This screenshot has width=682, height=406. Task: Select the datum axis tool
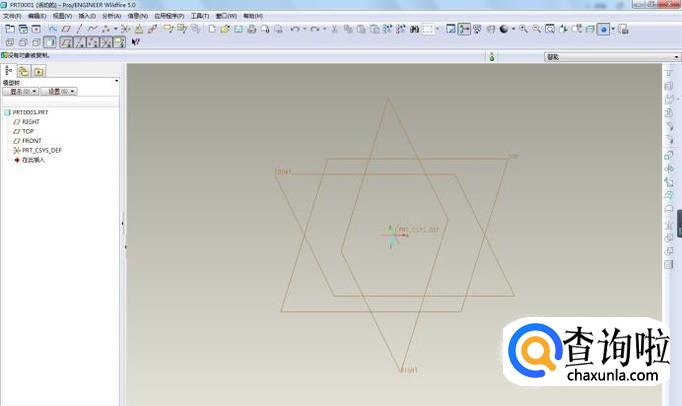[x=79, y=29]
